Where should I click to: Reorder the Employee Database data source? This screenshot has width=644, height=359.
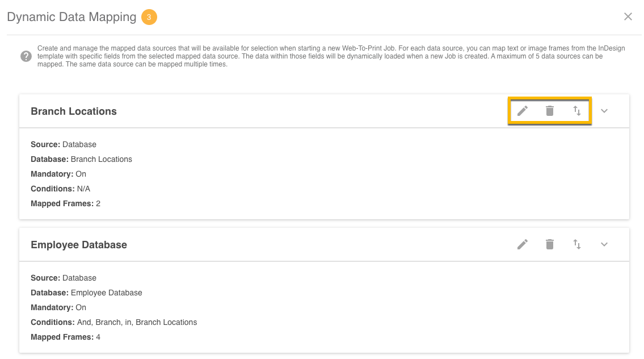(x=577, y=244)
